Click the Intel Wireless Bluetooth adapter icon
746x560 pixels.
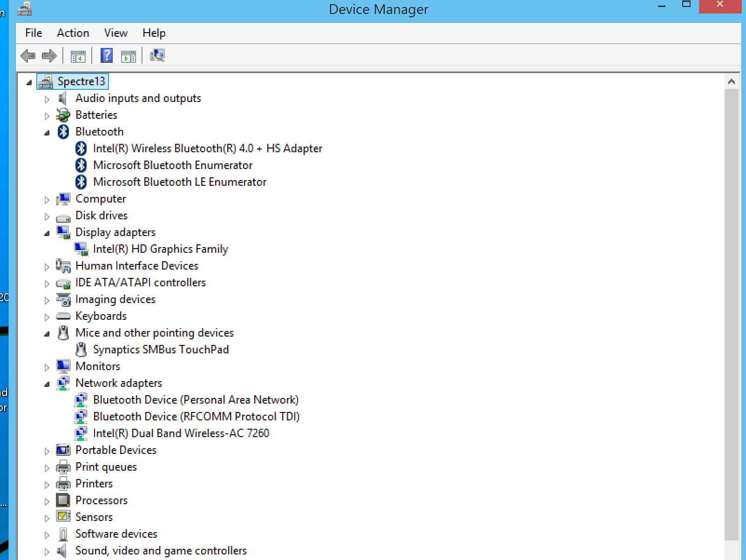click(x=81, y=148)
